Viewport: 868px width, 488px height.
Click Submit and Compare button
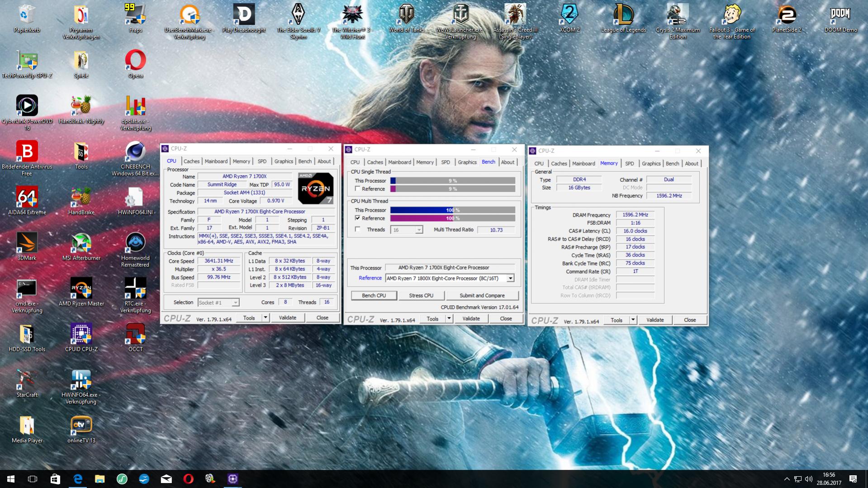[482, 295]
